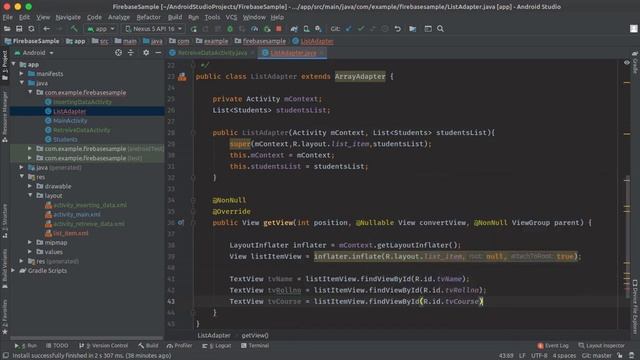Viewport: 640px width, 360px height.
Task: Click the Save All toolbar icon
Action: (19, 29)
